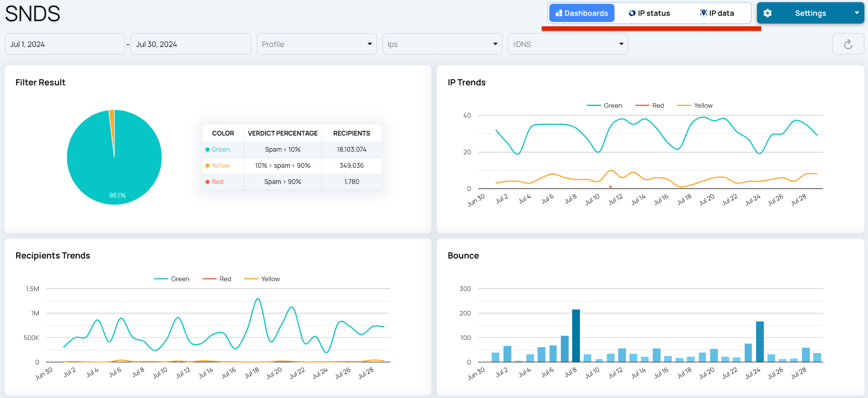Image resolution: width=868 pixels, height=398 pixels.
Task: Click the Spam > 90% verdict cell
Action: point(283,182)
